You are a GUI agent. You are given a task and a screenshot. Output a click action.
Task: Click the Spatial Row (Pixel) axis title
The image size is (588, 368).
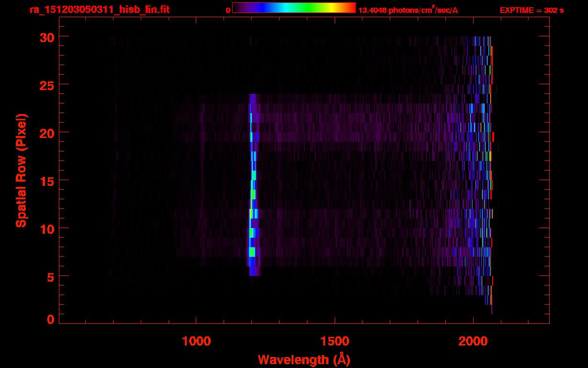22,170
